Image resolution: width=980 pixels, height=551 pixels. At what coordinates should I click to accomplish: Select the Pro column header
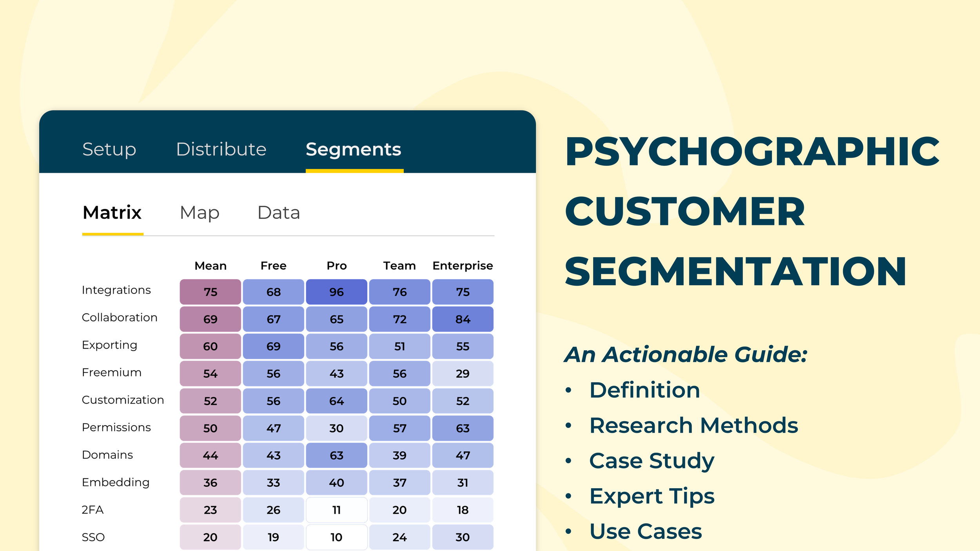[x=337, y=266]
